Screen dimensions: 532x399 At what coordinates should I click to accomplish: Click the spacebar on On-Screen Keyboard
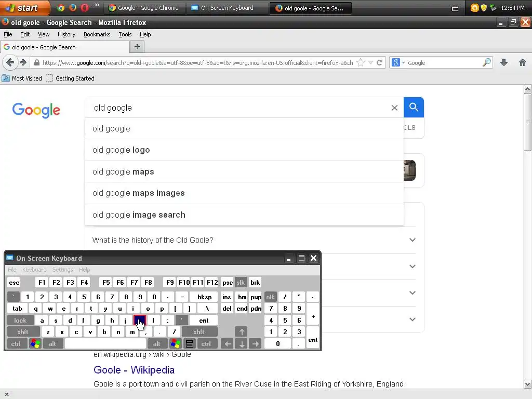105,344
